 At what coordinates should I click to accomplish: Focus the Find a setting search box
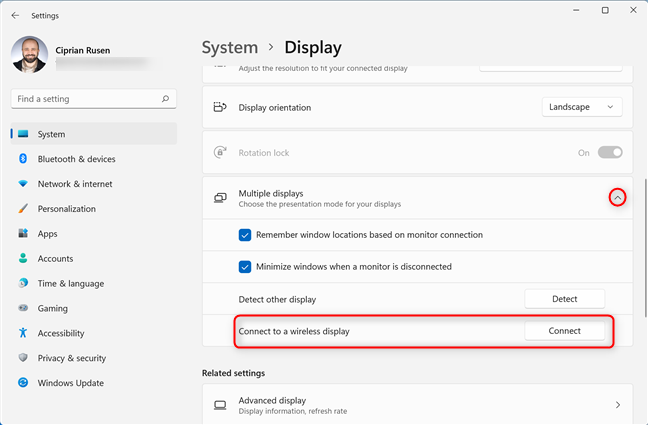tap(93, 99)
